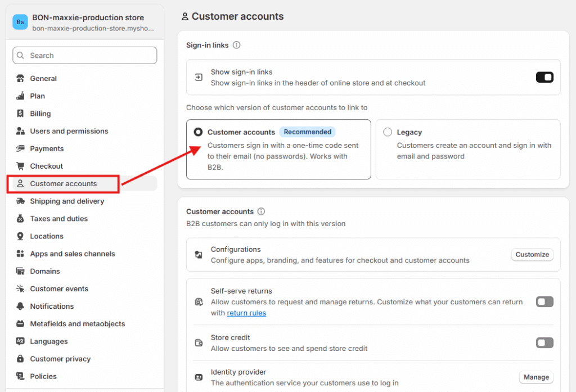
Task: Select the recommended Customer accounts radio option
Action: tap(198, 132)
